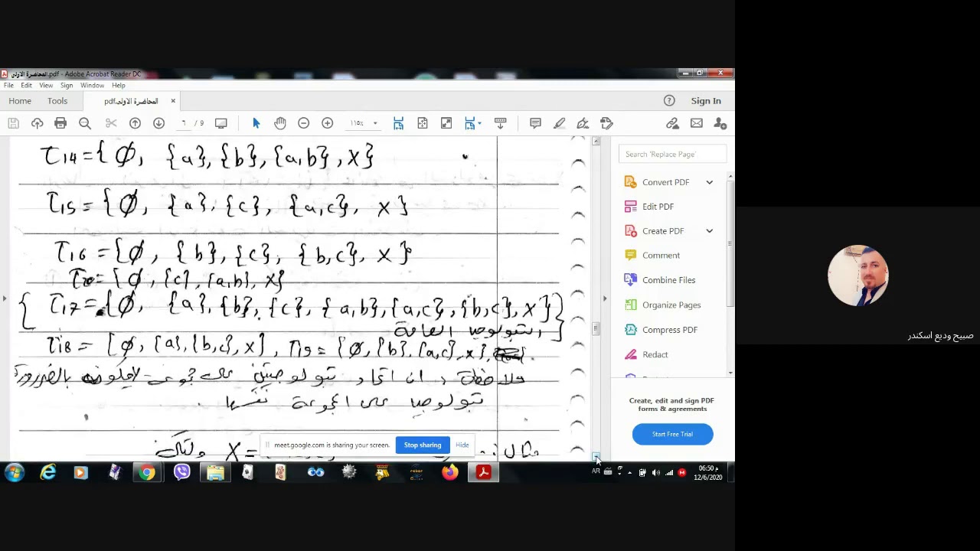This screenshot has height=551, width=980.
Task: Select the highlight text pen
Action: coord(560,123)
